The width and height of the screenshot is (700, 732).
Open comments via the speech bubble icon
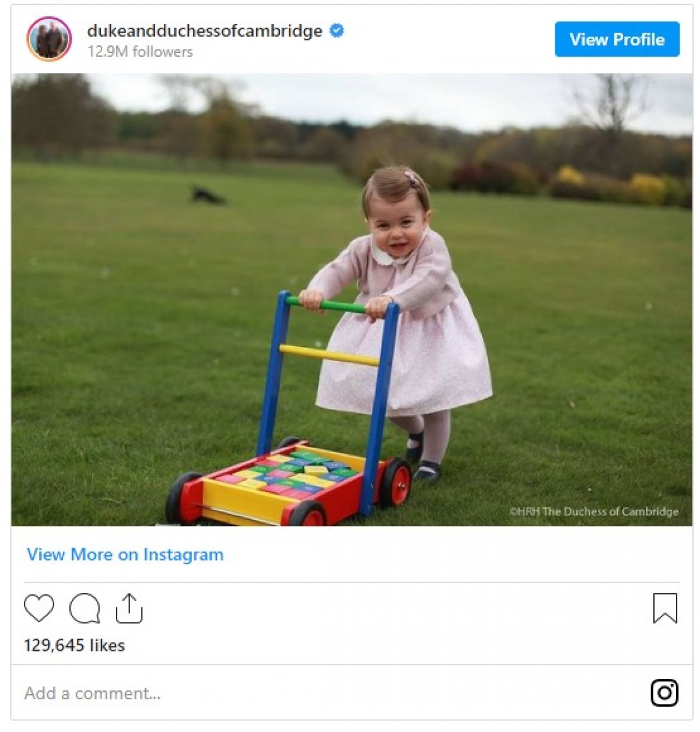point(85,608)
